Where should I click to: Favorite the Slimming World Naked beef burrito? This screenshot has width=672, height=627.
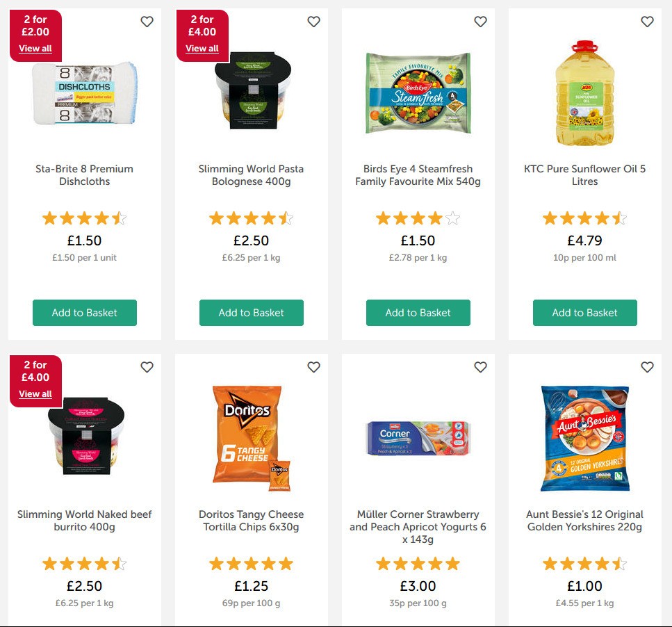point(147,367)
